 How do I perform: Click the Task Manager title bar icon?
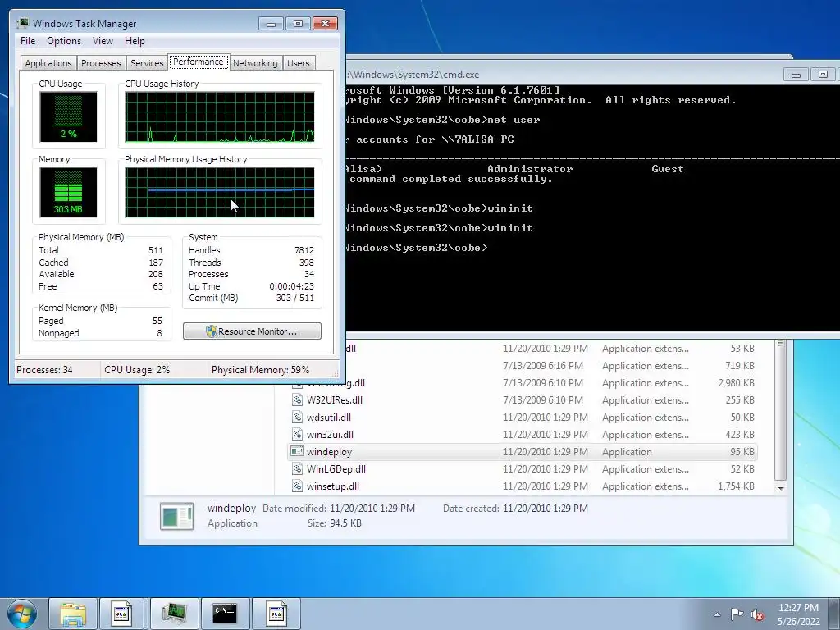22,23
